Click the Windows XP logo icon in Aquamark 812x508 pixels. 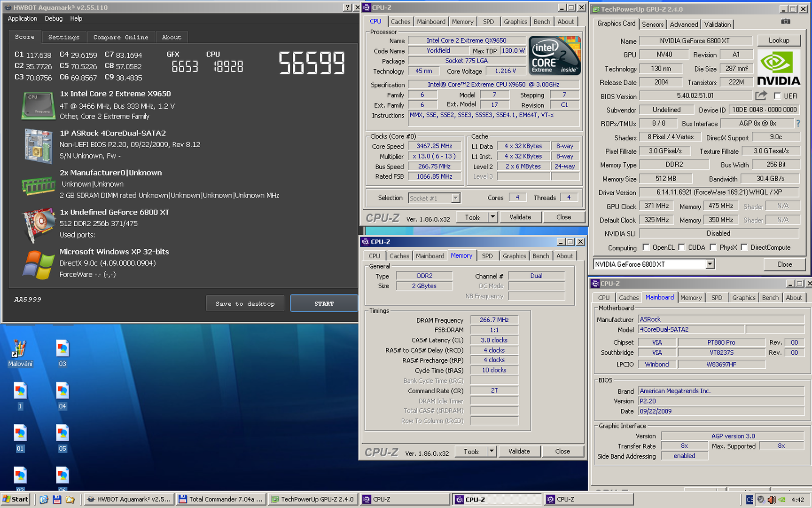(39, 264)
